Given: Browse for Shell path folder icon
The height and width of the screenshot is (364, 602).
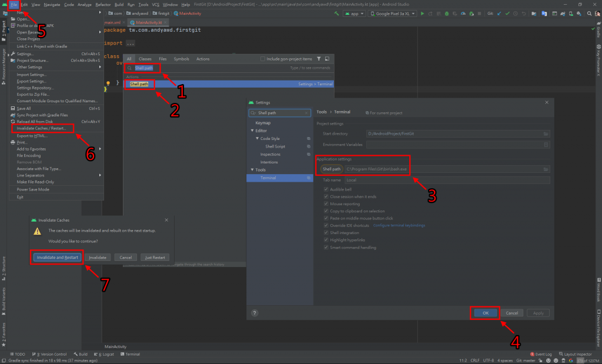Looking at the screenshot, I should (546, 169).
